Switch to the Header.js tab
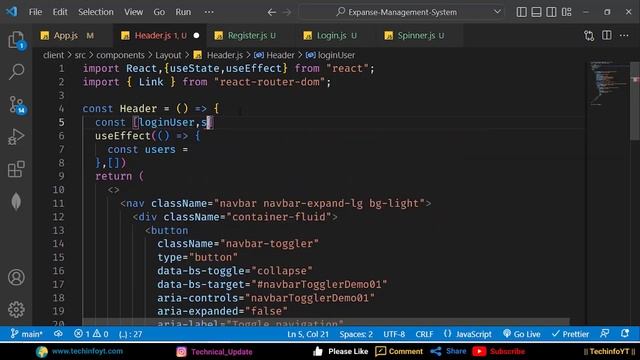 160,36
